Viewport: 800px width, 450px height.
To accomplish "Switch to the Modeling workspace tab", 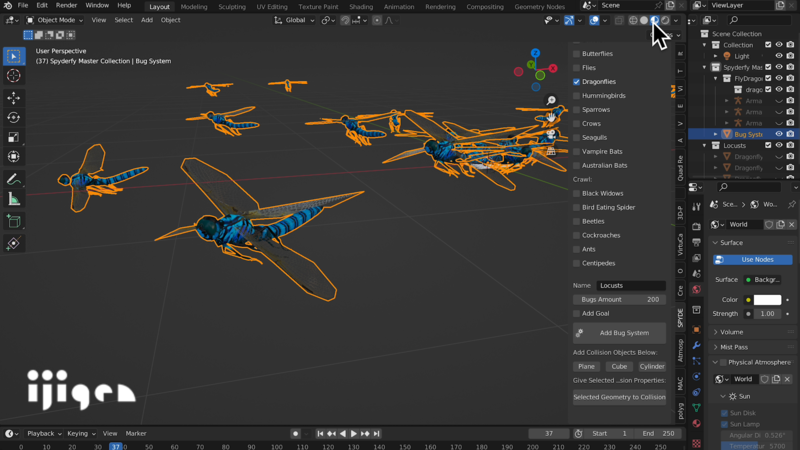I will click(x=194, y=7).
